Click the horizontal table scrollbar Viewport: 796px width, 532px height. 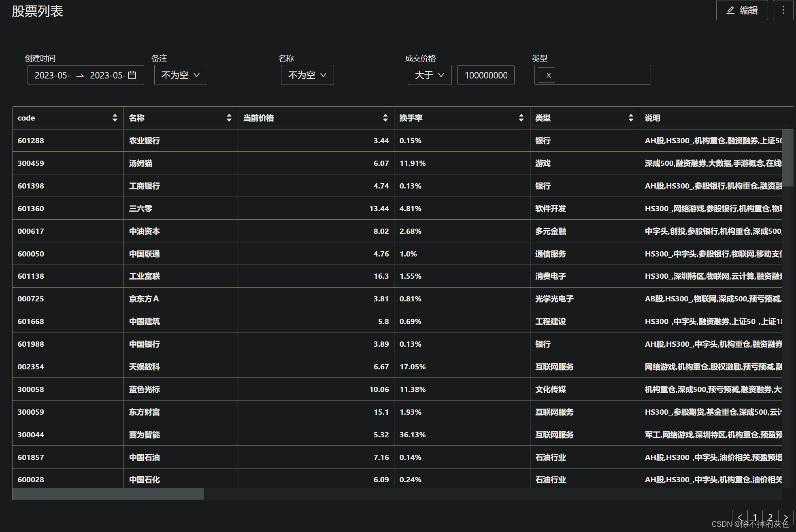pyautogui.click(x=108, y=494)
